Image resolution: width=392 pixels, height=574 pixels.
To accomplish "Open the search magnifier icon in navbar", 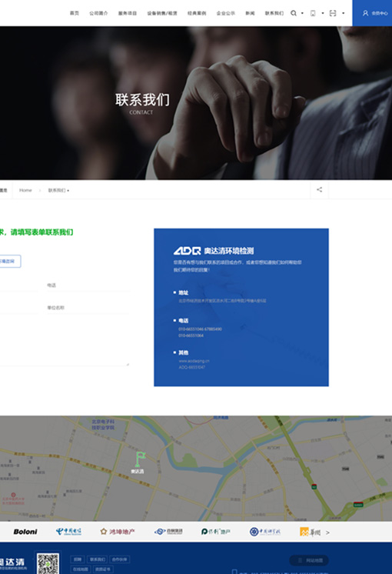I will (x=294, y=13).
